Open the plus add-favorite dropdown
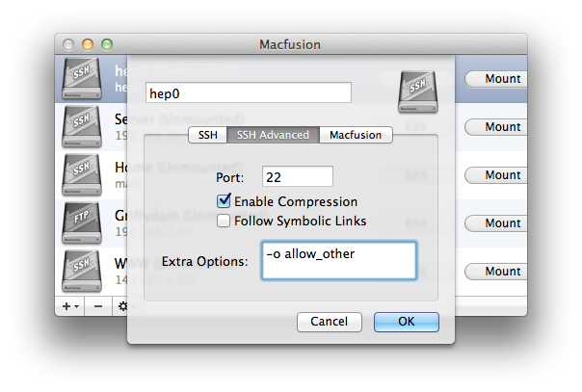Image resolution: width=582 pixels, height=392 pixels. coord(69,306)
